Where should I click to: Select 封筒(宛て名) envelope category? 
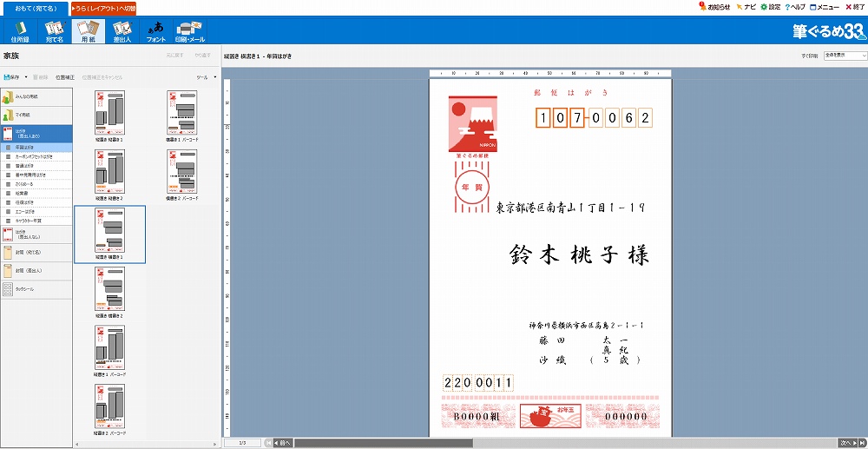(x=36, y=253)
